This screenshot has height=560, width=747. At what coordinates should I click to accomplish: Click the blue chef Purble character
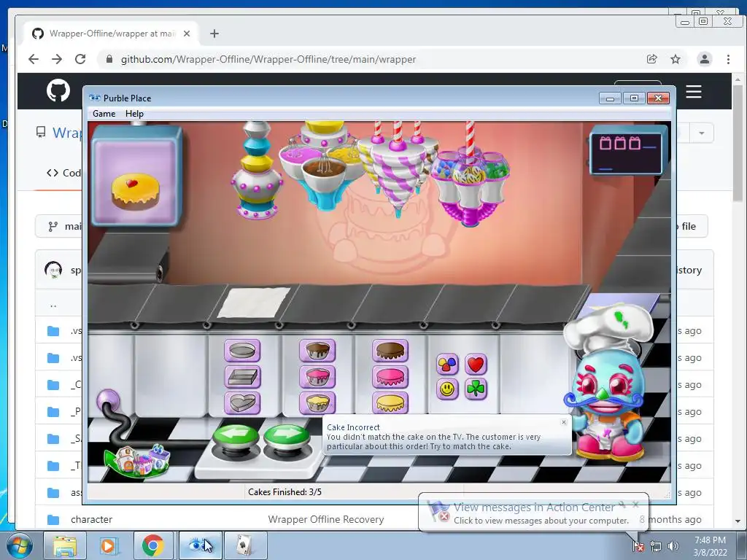pos(606,384)
